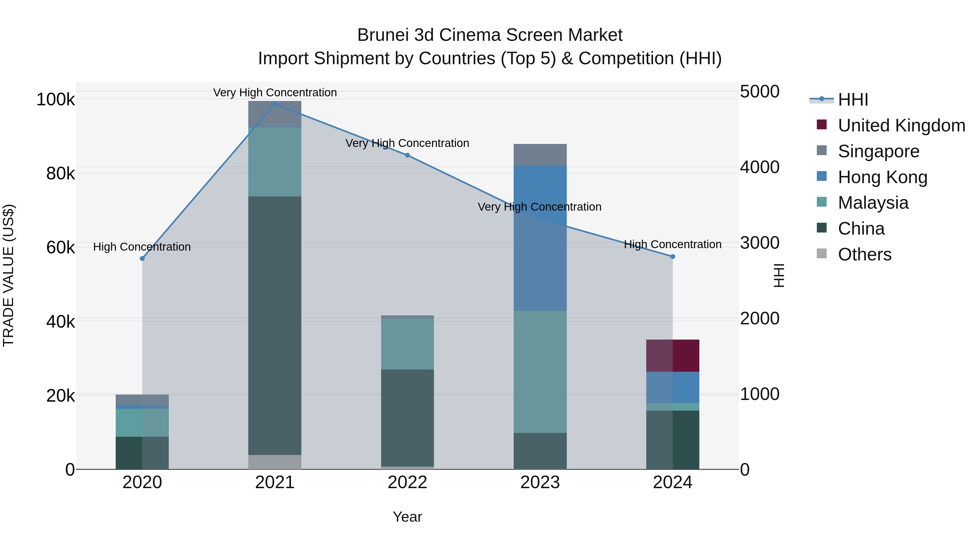
Task: Click the China segment of 2024 bar
Action: pos(673,440)
